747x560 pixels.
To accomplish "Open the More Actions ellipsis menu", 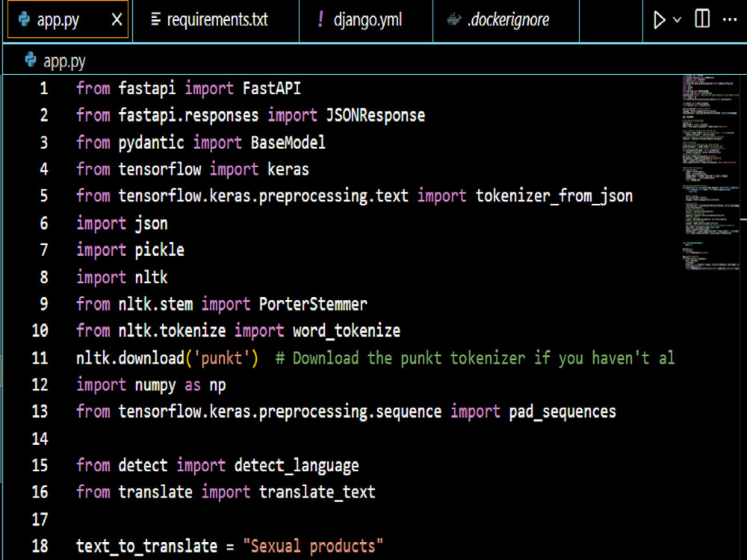I will point(730,19).
